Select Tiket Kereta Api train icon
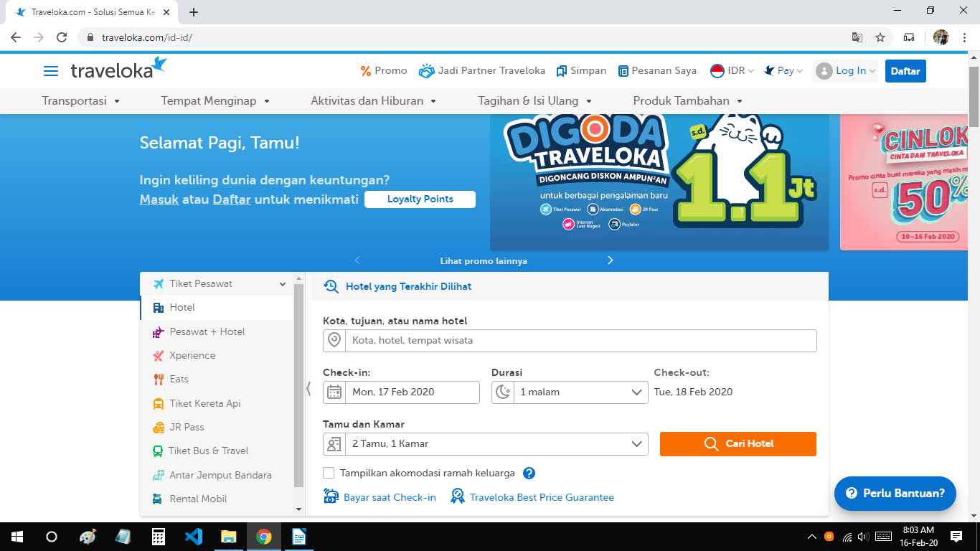 pos(157,403)
